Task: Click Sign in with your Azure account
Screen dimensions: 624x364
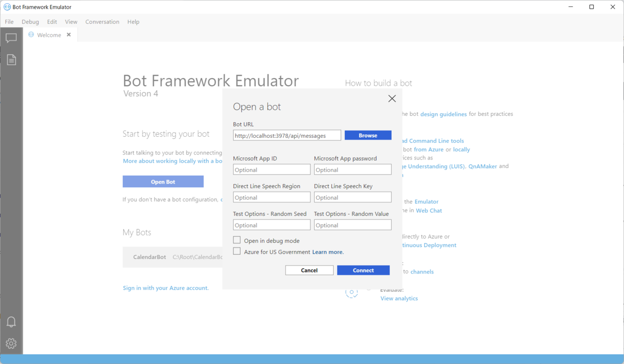Action: pos(166,288)
